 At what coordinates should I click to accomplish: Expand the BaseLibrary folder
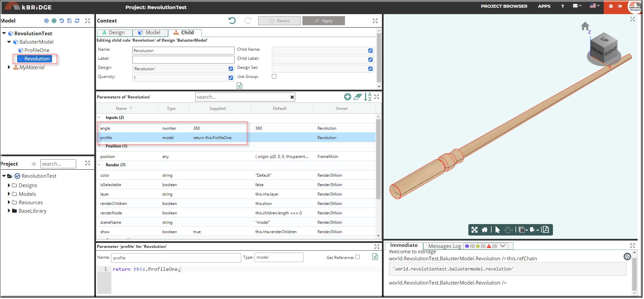(9, 211)
